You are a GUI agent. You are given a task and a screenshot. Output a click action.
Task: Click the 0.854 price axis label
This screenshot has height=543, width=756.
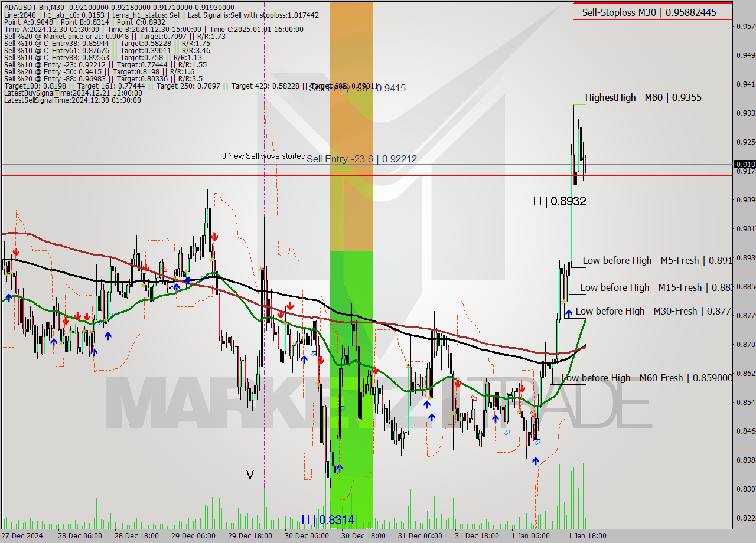(745, 402)
